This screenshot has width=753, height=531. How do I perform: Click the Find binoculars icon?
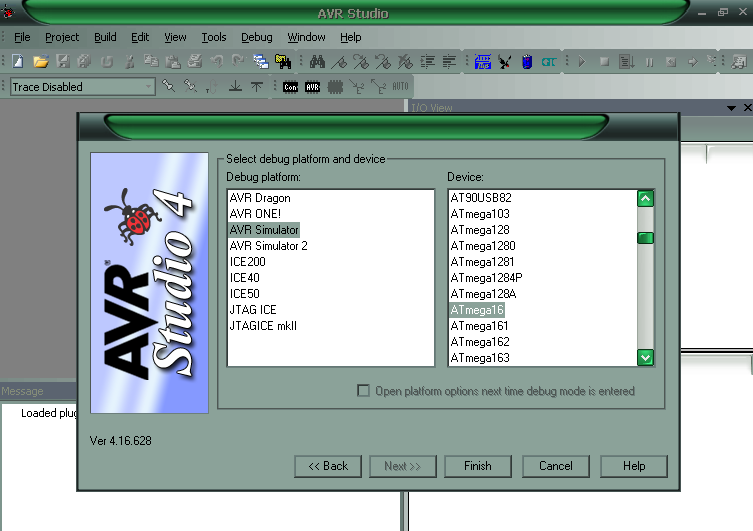click(x=317, y=61)
